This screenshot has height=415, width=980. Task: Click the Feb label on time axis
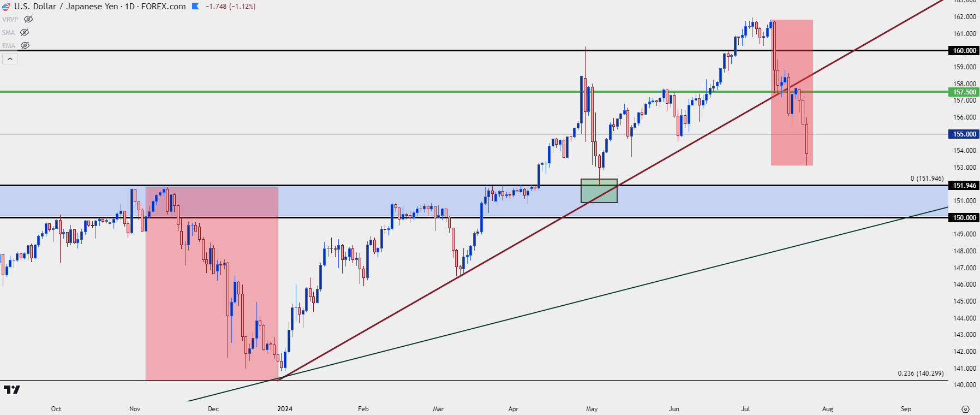click(x=363, y=409)
